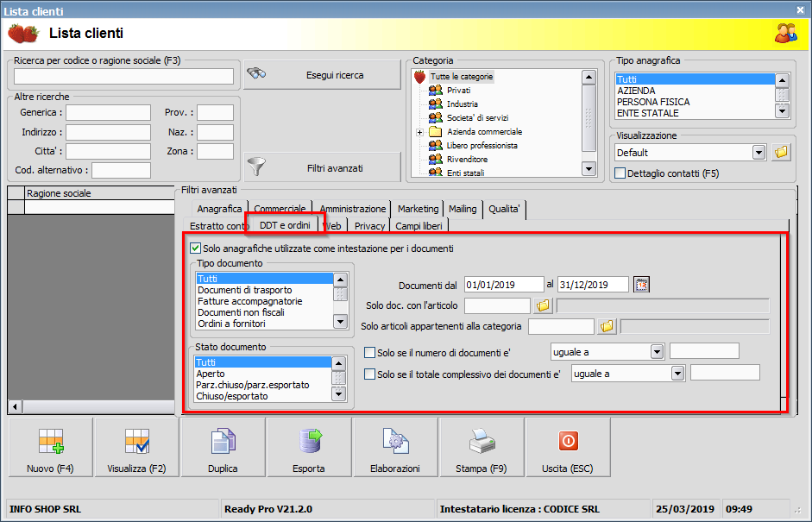Switch to the Amministrazione tab

tap(353, 209)
